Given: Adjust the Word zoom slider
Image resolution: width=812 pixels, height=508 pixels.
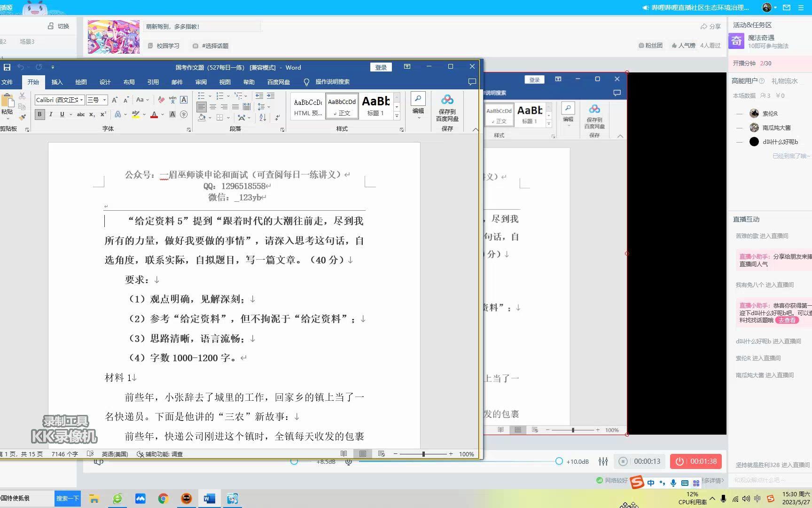Looking at the screenshot, I should click(423, 454).
